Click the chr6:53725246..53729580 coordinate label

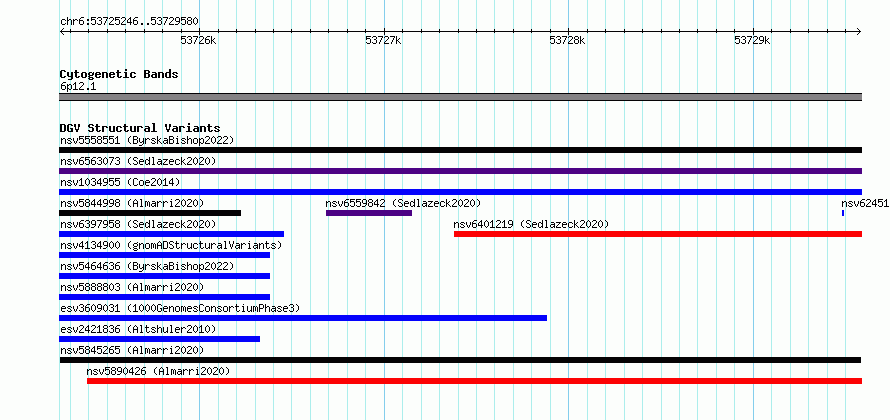(129, 22)
